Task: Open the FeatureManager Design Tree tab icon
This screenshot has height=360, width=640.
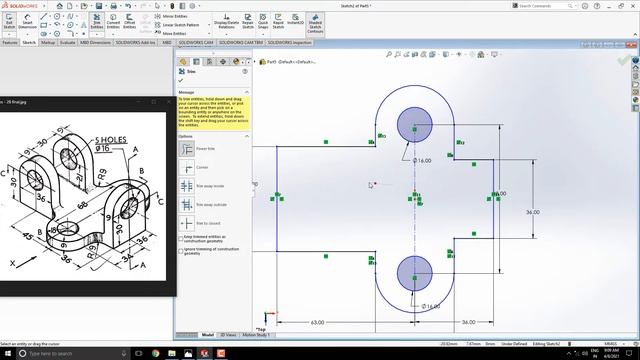Action: point(183,62)
